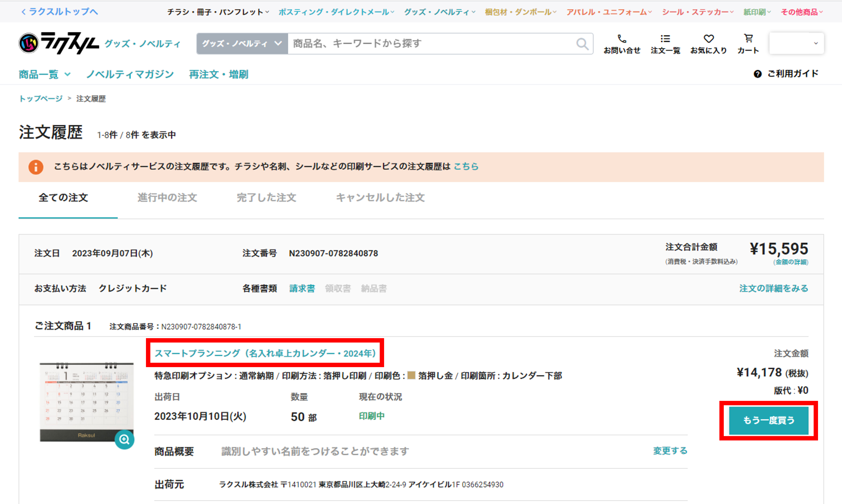
Task: Click order number N230907-0782840878
Action: tap(333, 253)
